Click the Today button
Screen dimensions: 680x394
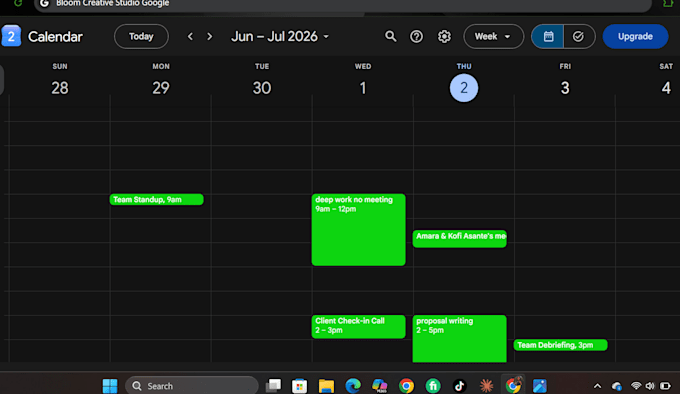pos(141,36)
